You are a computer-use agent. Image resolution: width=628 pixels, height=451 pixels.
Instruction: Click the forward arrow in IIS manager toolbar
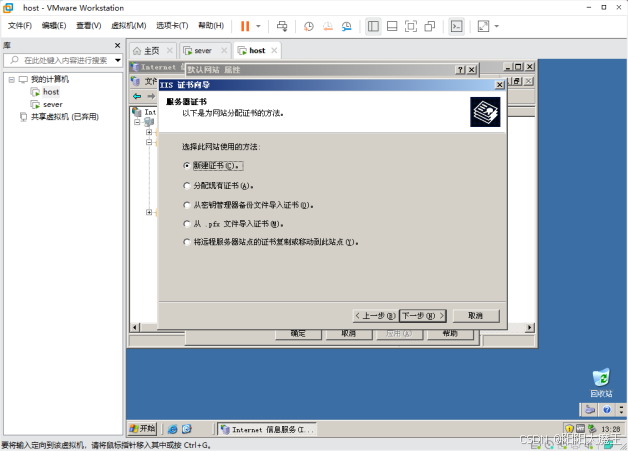tap(151, 96)
